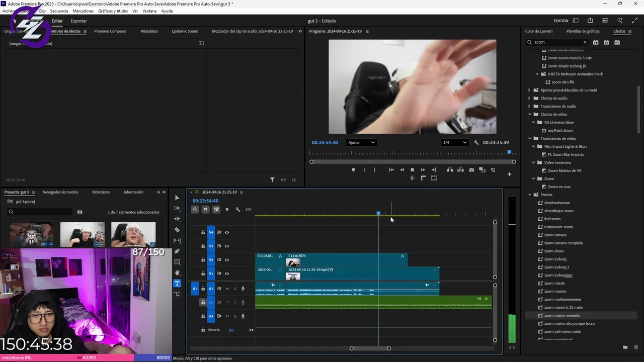Select C1136.MP4 clip on V2 track
Screen dimensions: 644x362
pos(346,259)
